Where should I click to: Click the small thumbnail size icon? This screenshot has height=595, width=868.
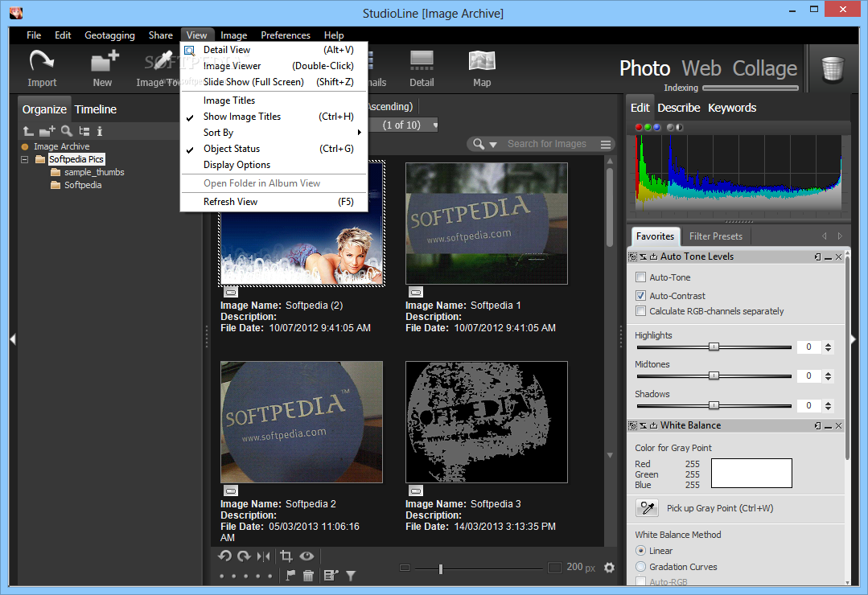tap(405, 568)
